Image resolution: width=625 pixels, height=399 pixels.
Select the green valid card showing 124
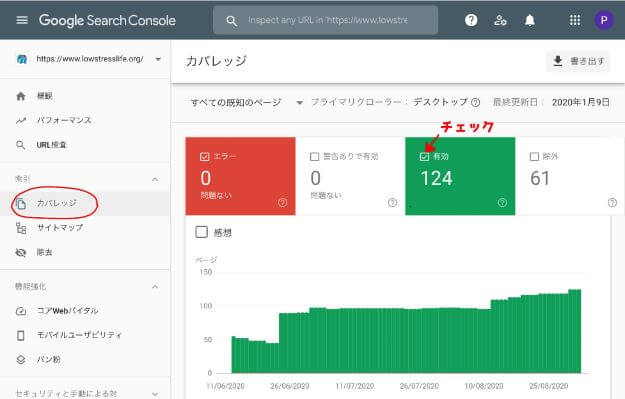click(x=460, y=176)
